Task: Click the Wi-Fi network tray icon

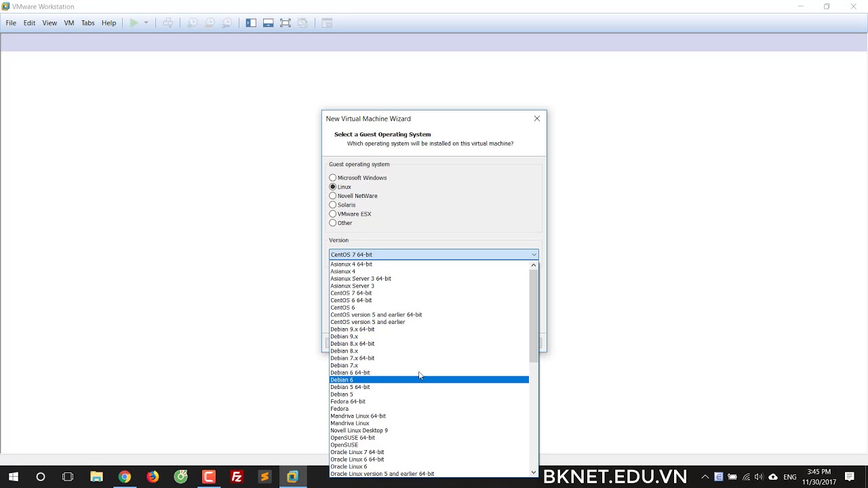Action: [746, 477]
